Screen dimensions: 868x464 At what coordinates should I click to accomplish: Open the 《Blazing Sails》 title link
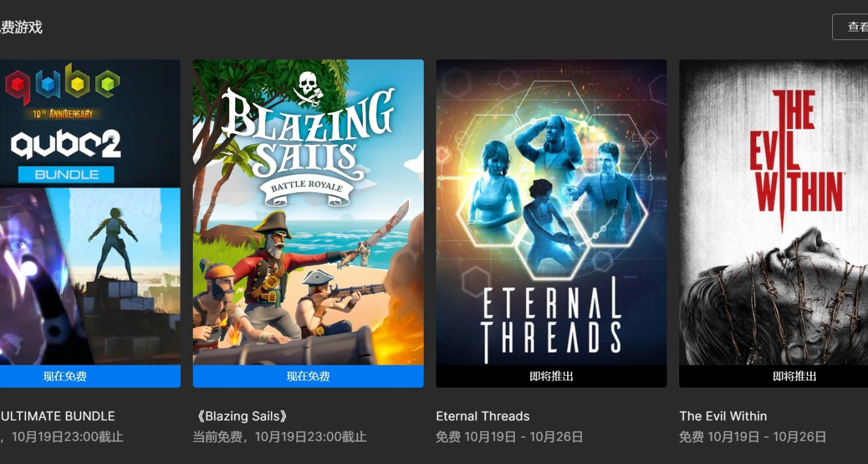[242, 416]
